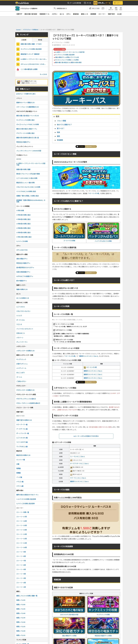The image size is (138, 644).
Task: Select 覚醒千里行 in the navigation bar
Action: pyautogui.click(x=111, y=14)
